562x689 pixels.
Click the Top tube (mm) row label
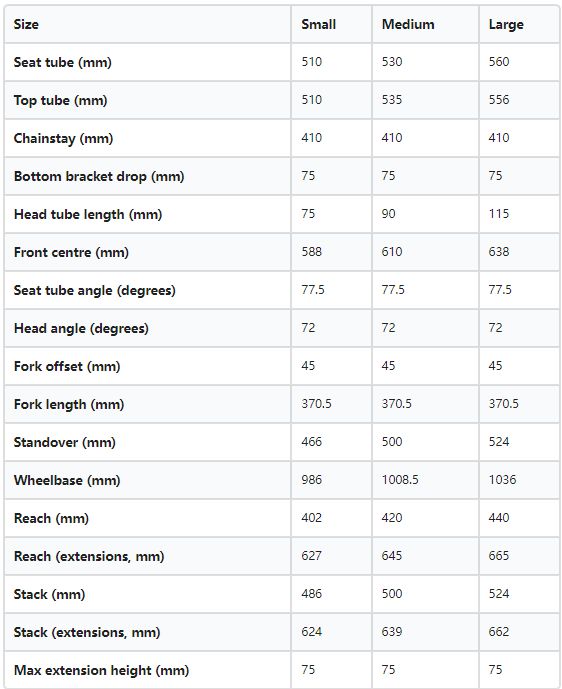click(x=60, y=100)
